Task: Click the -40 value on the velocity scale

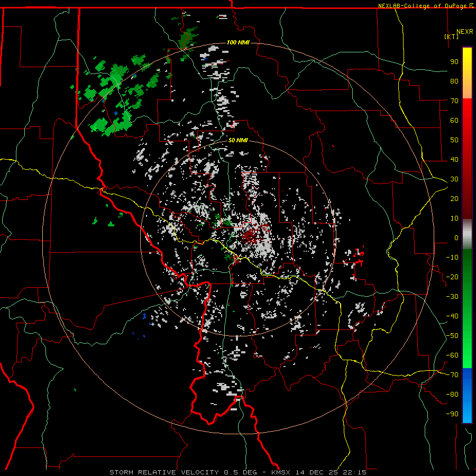Action: click(x=452, y=316)
